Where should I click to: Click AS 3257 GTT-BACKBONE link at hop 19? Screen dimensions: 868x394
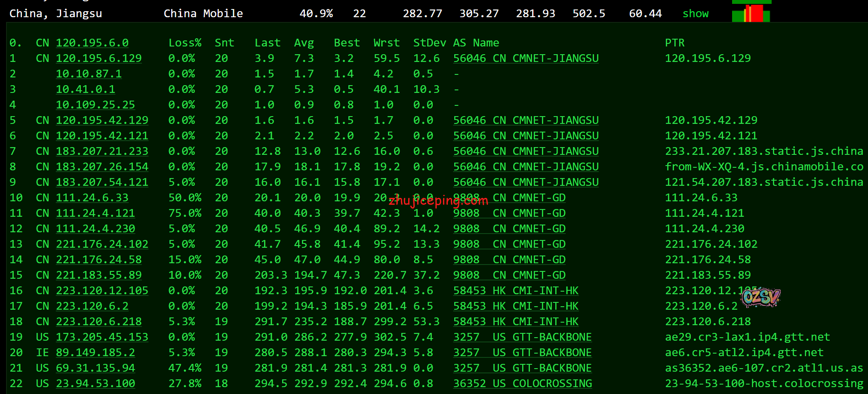[522, 337]
